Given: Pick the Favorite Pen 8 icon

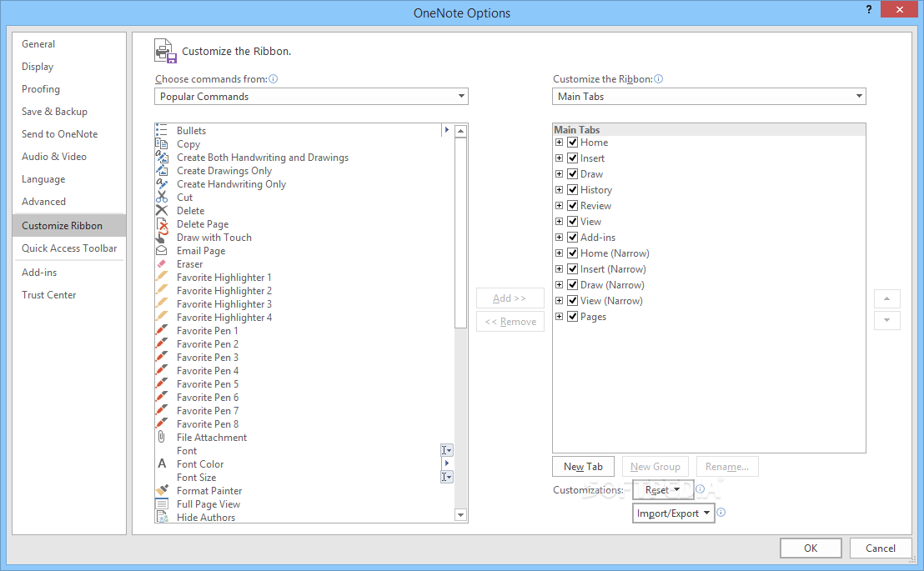Looking at the screenshot, I should (x=162, y=423).
